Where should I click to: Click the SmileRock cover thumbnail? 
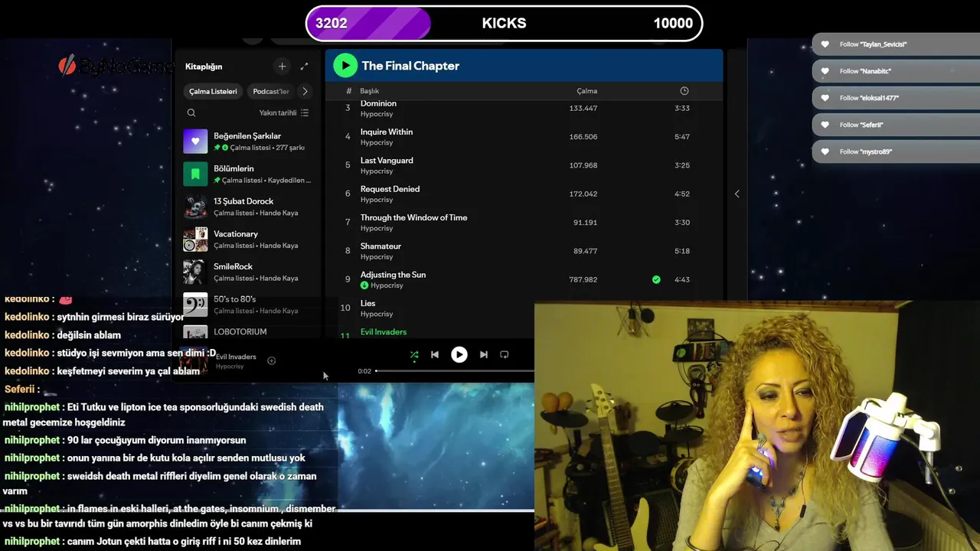click(x=195, y=272)
